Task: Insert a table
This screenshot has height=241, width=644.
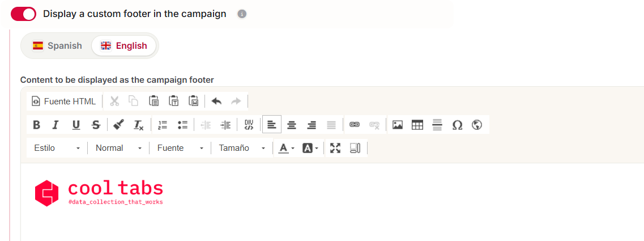Action: pyautogui.click(x=417, y=125)
